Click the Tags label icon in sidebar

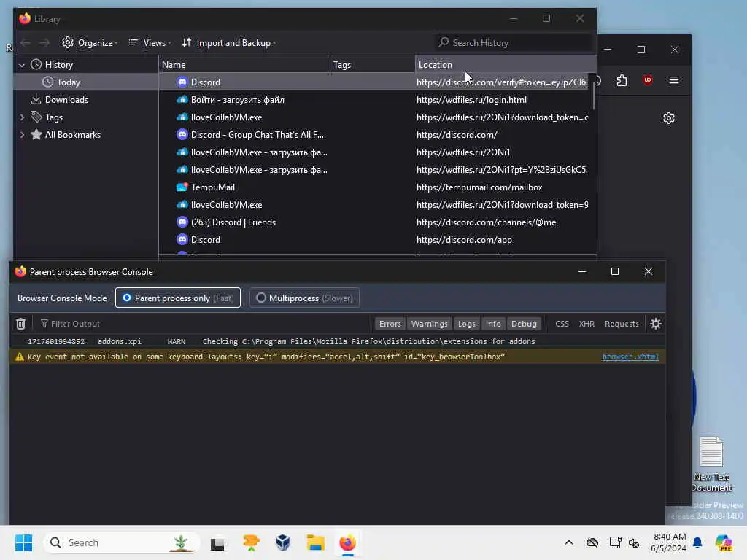(x=36, y=117)
